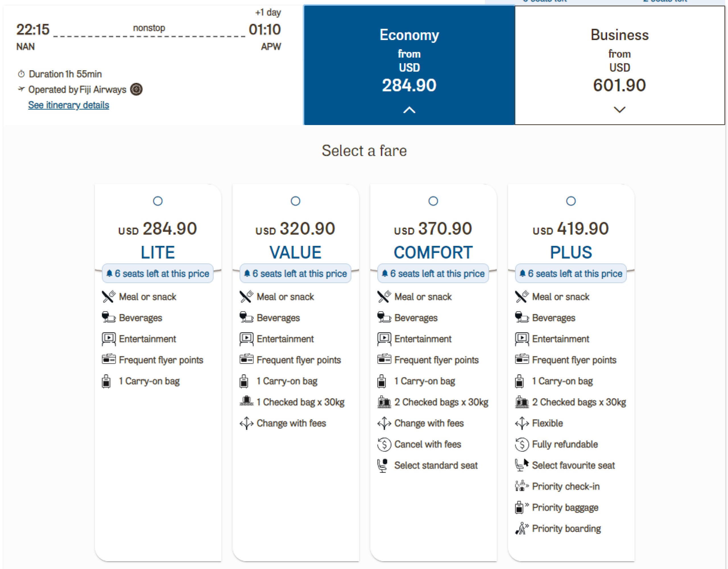Select the VALUE fare radio button
The width and height of the screenshot is (728, 569).
[x=295, y=201]
